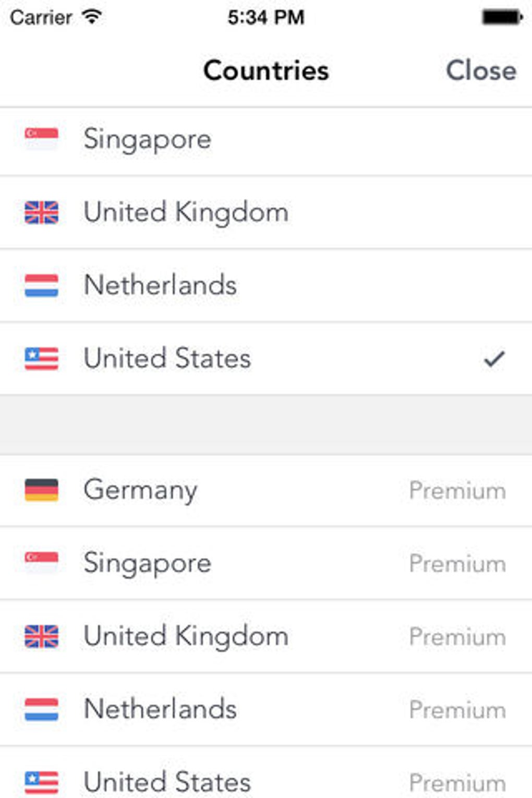The image size is (532, 798).
Task: Tap the Wi-Fi status icon
Action: pyautogui.click(x=92, y=17)
